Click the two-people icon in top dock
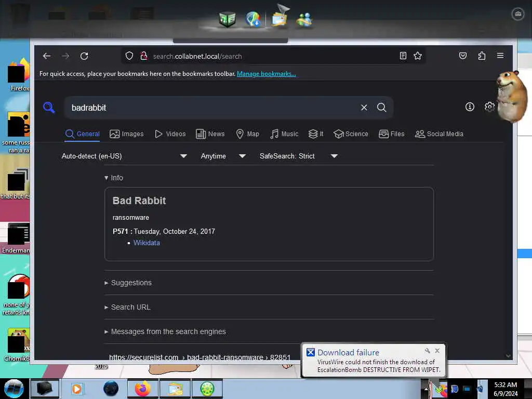Viewport: 532px width, 399px height. (x=304, y=20)
